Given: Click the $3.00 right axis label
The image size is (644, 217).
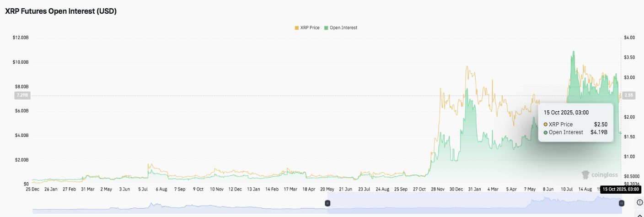Looking at the screenshot, I should [x=629, y=77].
